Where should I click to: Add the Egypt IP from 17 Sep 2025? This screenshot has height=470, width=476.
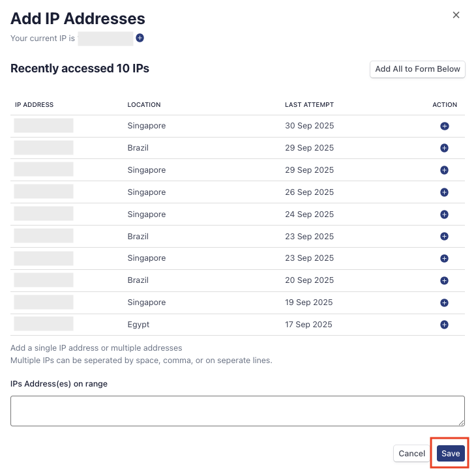pyautogui.click(x=445, y=325)
